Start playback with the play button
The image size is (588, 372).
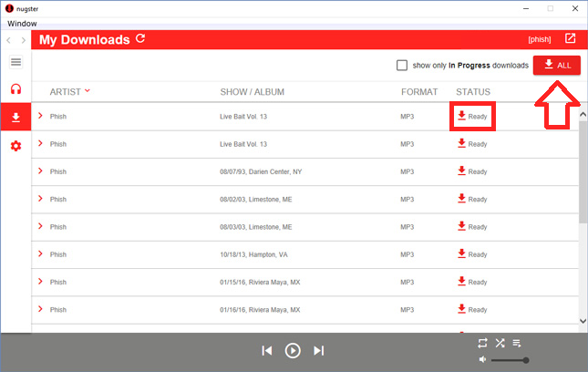(293, 351)
